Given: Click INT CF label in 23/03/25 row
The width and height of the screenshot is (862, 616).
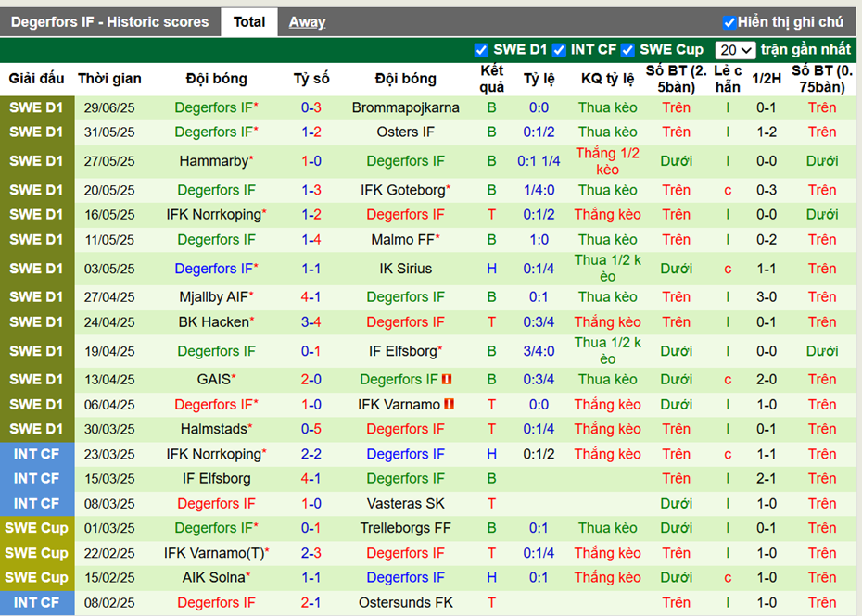Looking at the screenshot, I should [36, 454].
